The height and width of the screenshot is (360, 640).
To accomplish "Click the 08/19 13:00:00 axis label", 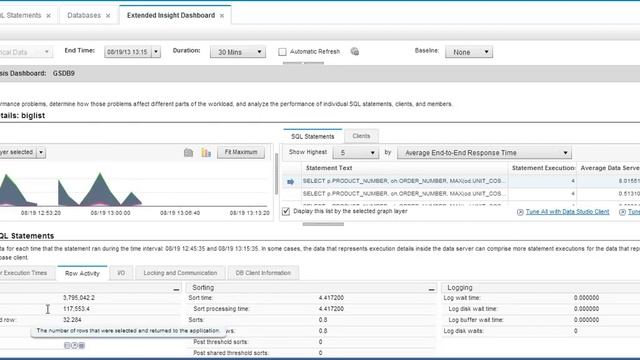I will click(110, 213).
